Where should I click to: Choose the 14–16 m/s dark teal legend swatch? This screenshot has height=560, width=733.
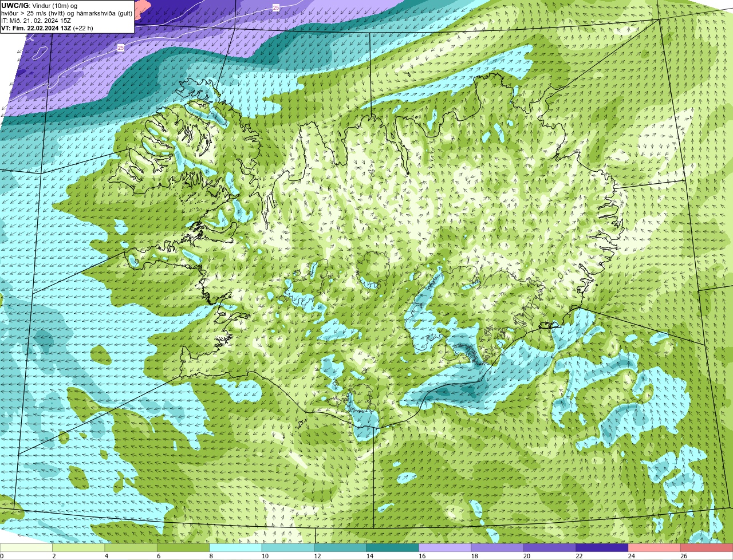tap(393, 547)
